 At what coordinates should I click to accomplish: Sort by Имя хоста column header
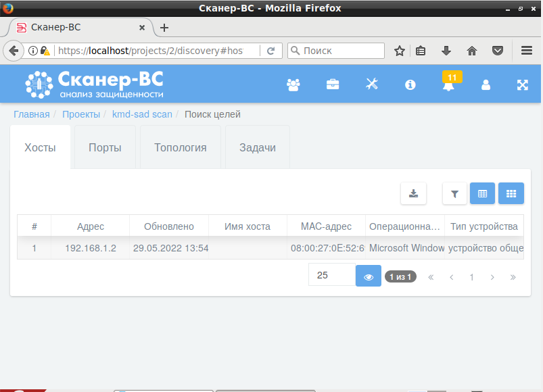pyautogui.click(x=247, y=226)
